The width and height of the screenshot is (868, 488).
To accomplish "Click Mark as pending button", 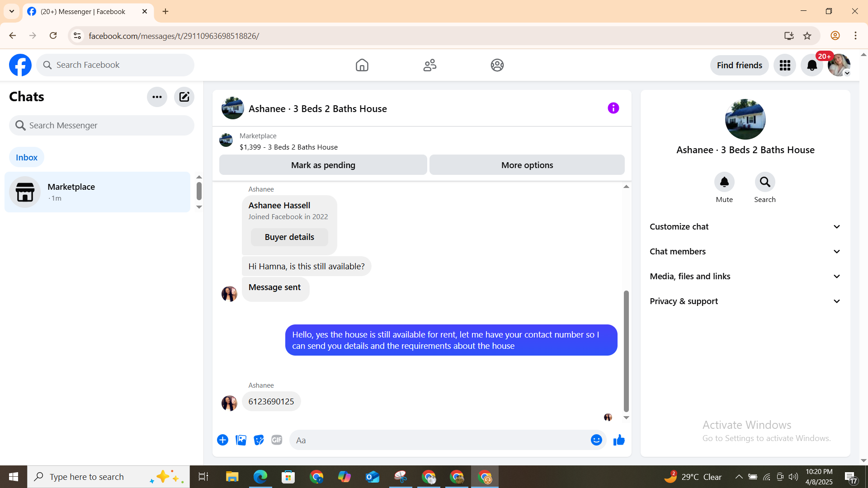I will tap(323, 165).
